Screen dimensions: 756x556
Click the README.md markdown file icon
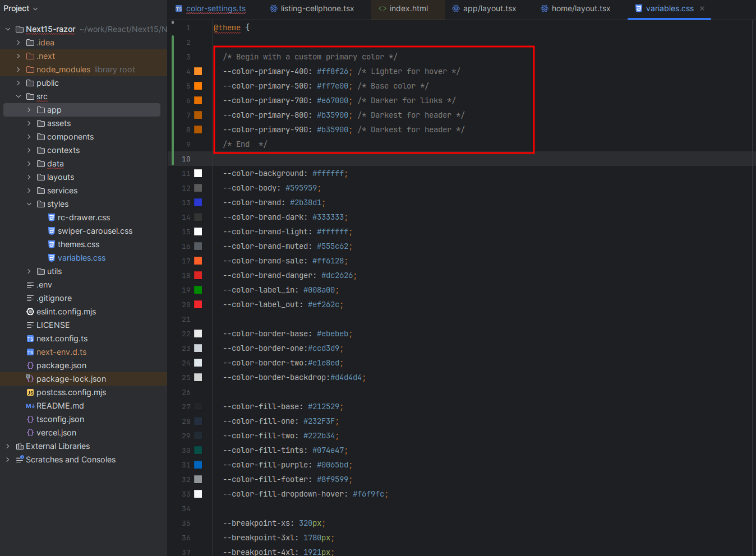coord(30,406)
